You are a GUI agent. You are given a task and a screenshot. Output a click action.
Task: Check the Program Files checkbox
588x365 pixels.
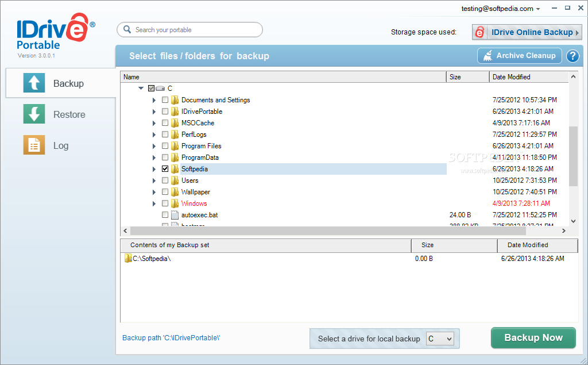pyautogui.click(x=165, y=145)
